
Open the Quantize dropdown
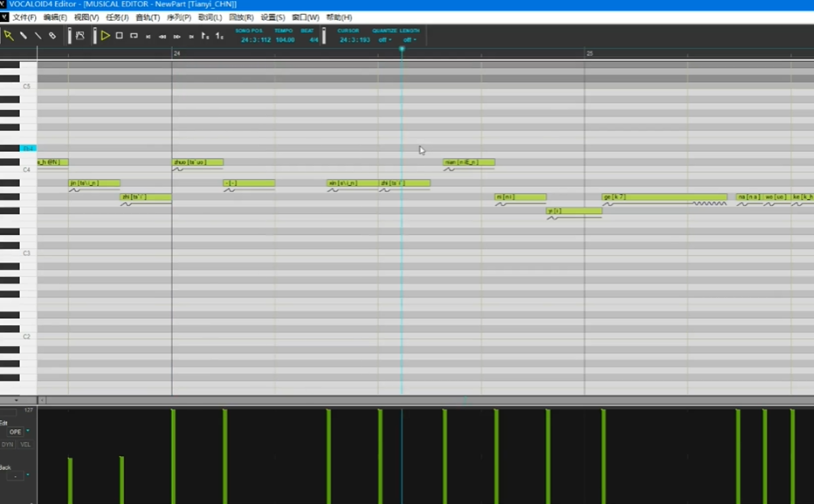coord(384,39)
